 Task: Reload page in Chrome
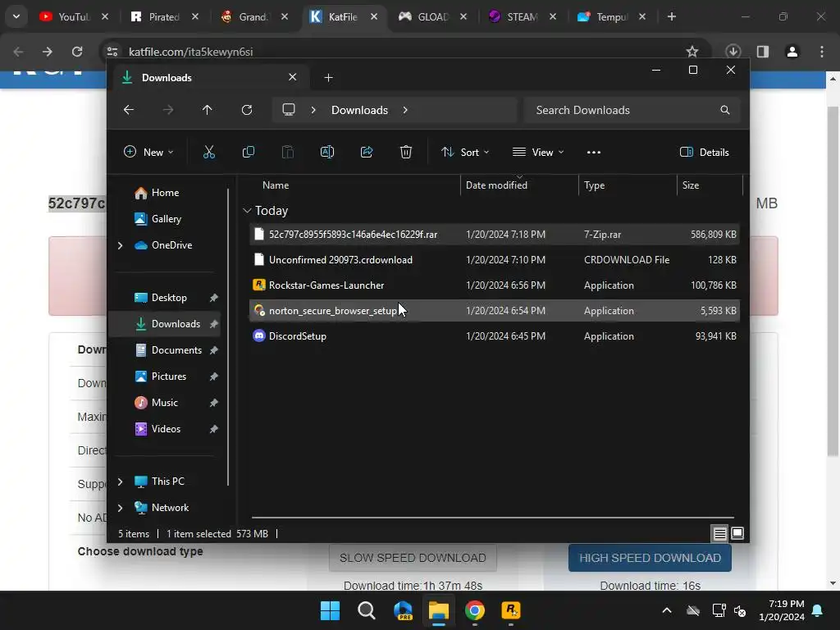tap(77, 52)
